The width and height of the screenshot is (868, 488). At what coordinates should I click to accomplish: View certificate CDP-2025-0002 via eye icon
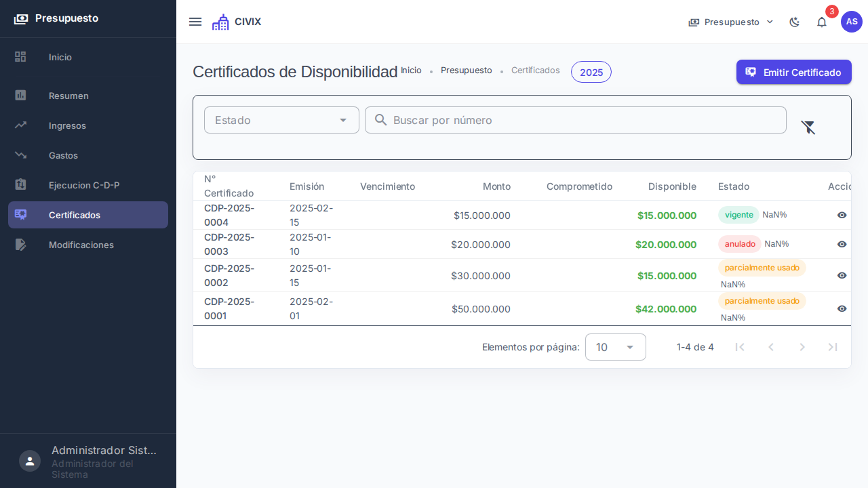point(842,275)
